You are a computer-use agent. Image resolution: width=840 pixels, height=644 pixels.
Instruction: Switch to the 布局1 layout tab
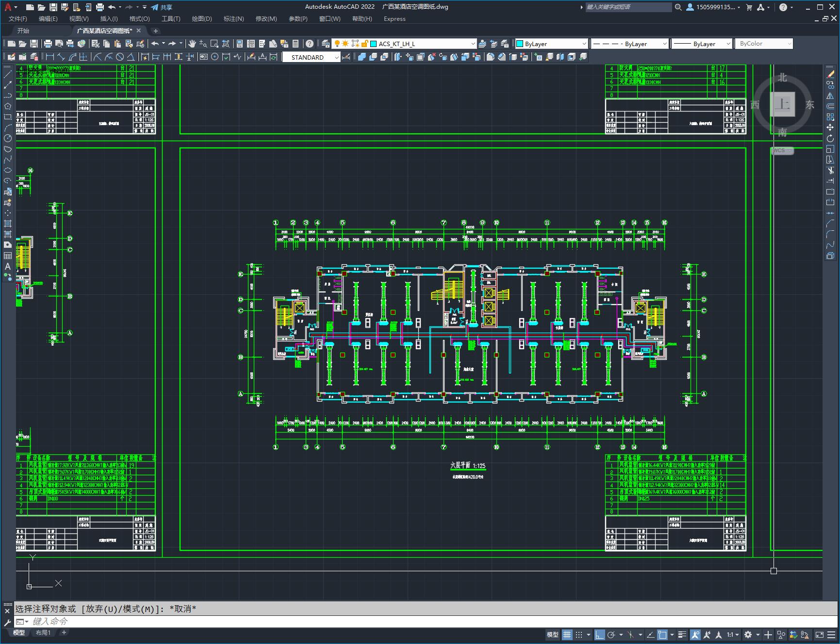click(43, 632)
